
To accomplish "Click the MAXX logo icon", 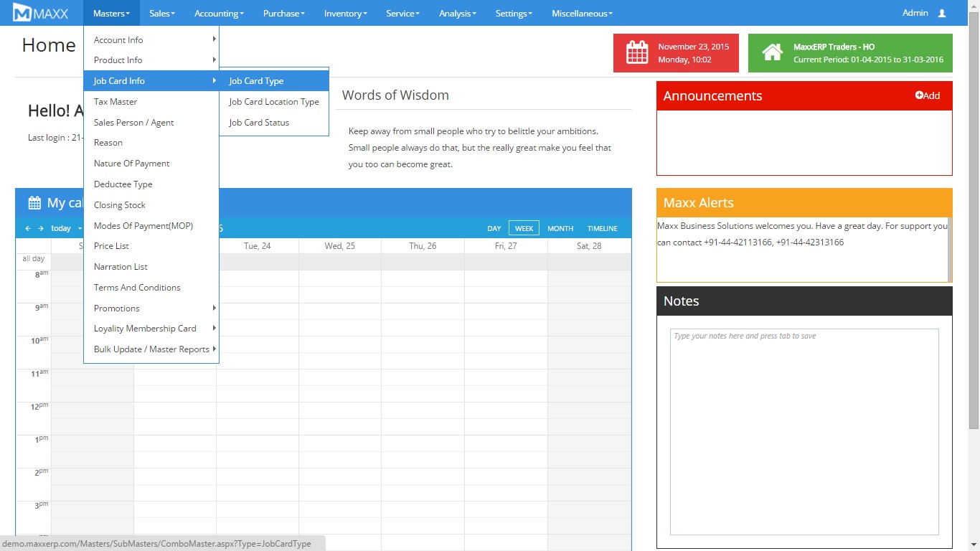I will click(22, 13).
